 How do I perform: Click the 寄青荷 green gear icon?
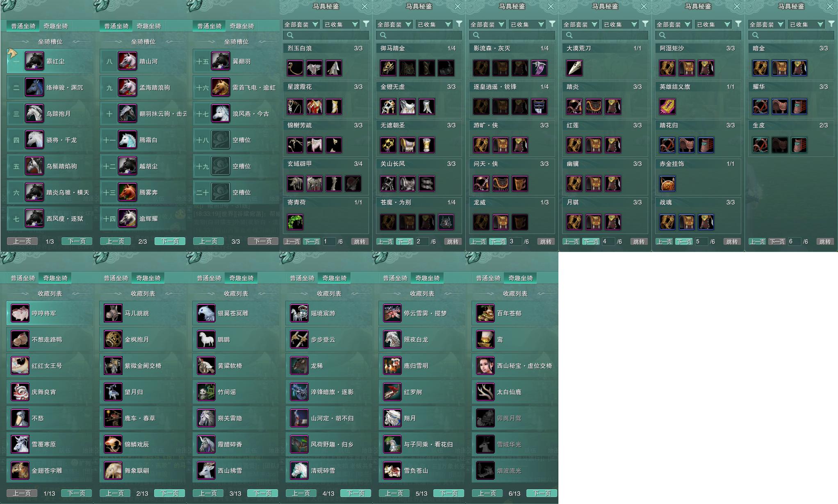click(295, 222)
